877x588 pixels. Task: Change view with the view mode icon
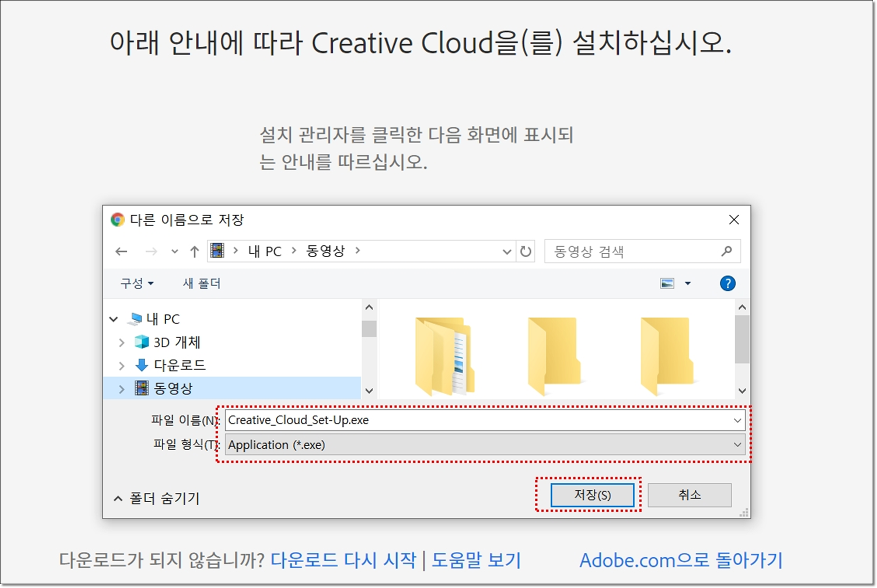click(667, 283)
